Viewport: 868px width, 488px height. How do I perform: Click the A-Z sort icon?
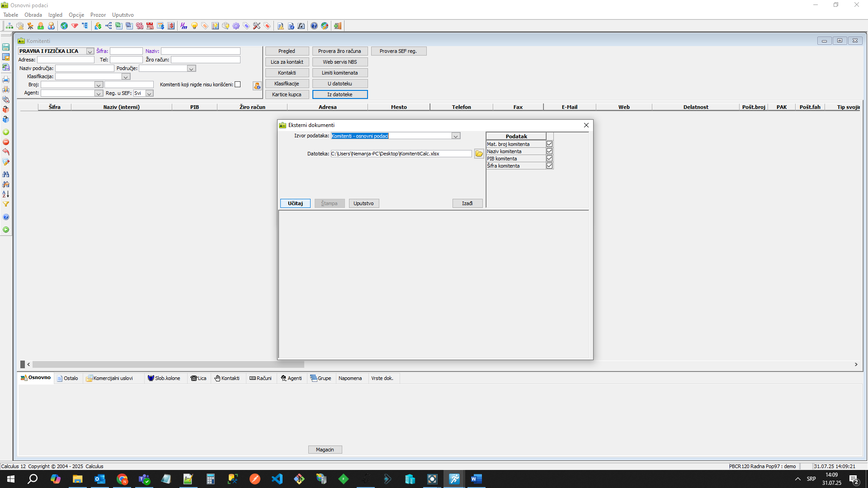coord(6,194)
